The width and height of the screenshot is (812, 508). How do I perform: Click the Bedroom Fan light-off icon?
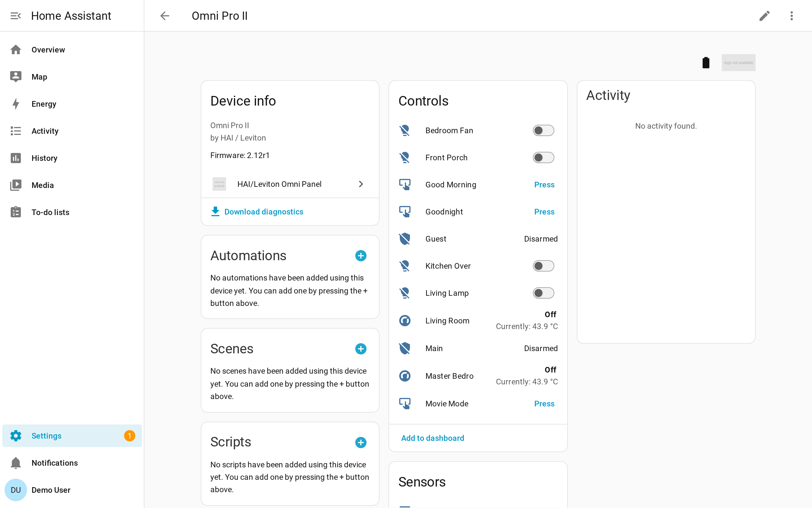click(405, 130)
